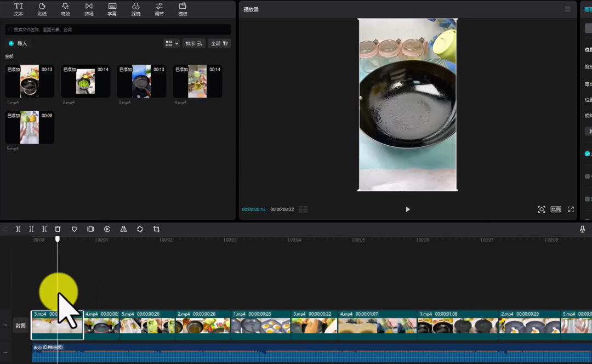Select the 4.mp4 00:00:01:07 timeline clip
The width and height of the screenshot is (592, 364).
[x=378, y=325]
